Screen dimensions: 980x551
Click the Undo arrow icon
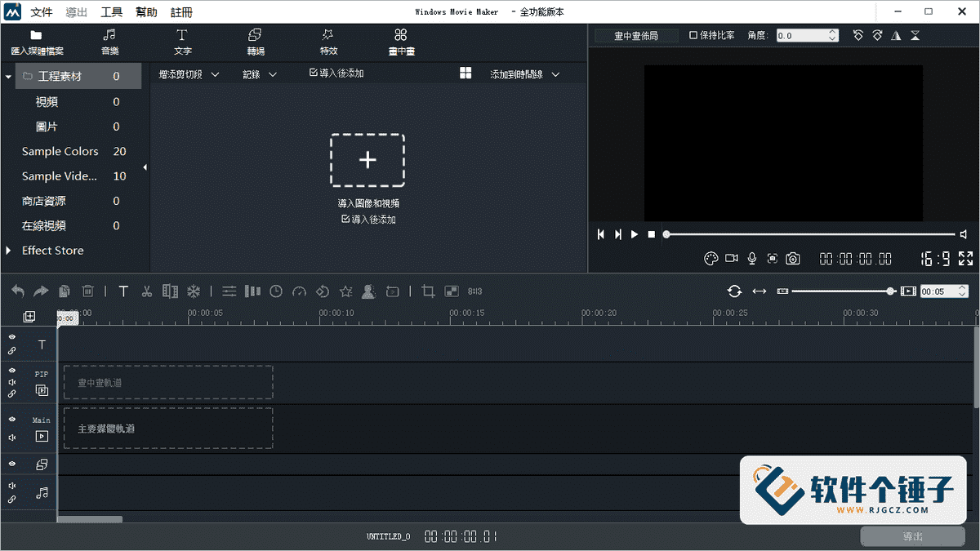(17, 291)
